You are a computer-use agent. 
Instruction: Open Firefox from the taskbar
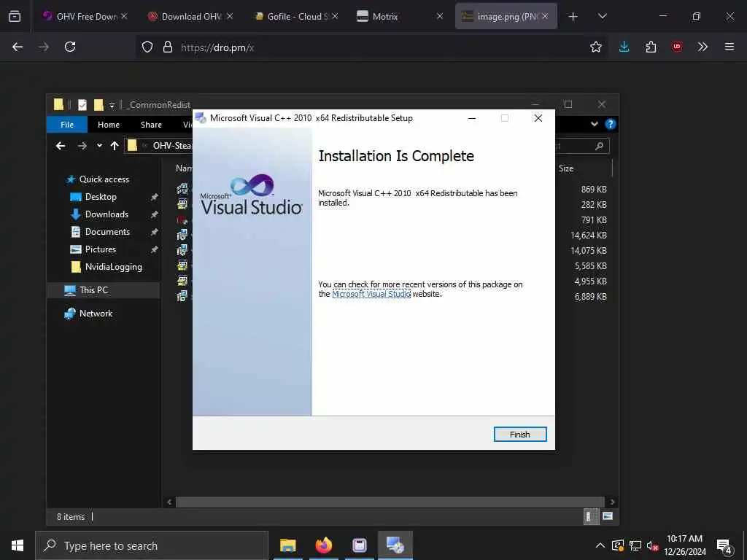pyautogui.click(x=324, y=545)
